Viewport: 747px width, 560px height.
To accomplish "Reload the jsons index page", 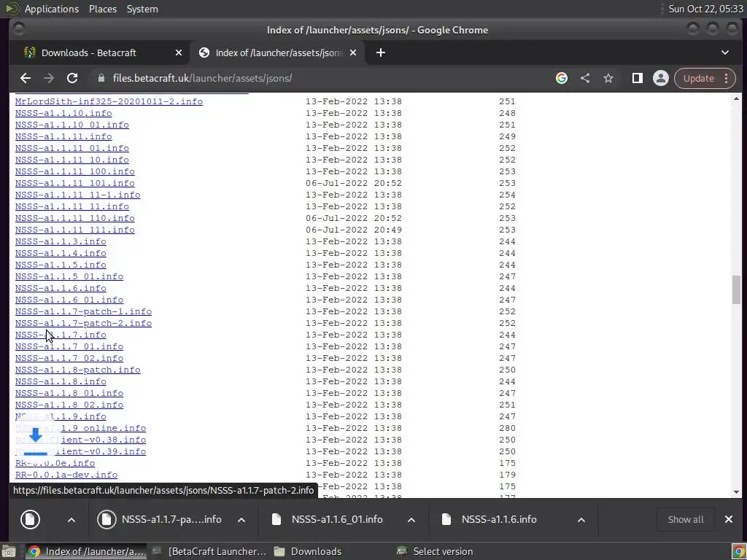I will point(72,78).
